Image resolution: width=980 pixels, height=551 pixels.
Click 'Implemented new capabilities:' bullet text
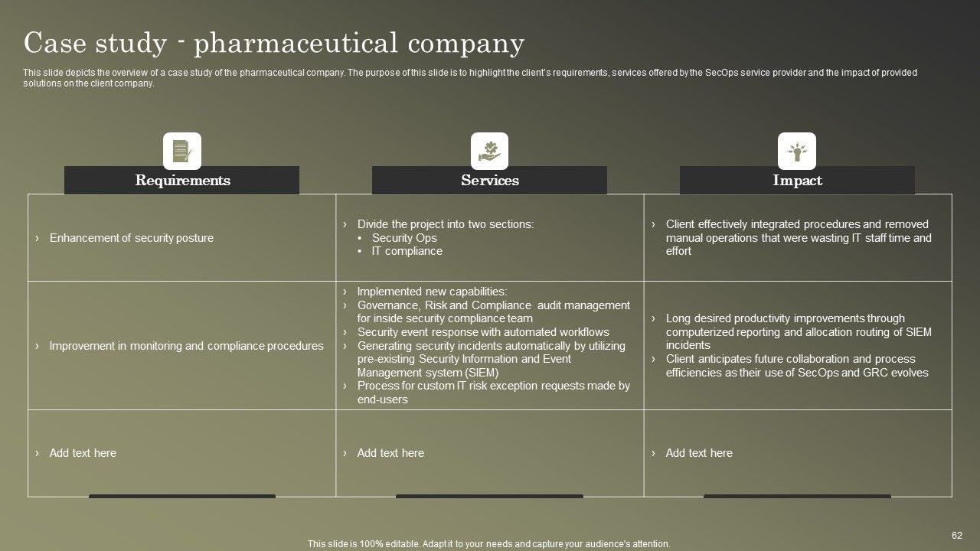pos(432,292)
